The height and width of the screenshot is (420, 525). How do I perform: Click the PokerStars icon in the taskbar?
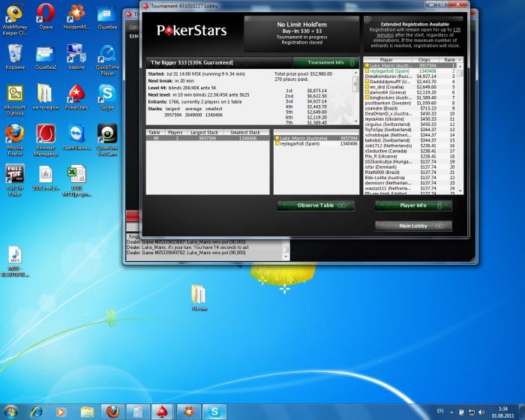pos(160,411)
